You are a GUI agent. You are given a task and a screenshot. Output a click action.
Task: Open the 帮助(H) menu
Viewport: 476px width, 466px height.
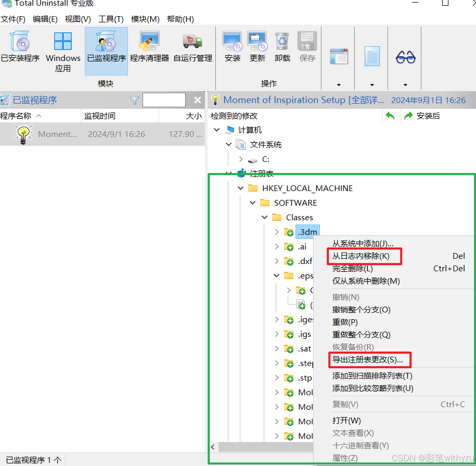click(181, 19)
